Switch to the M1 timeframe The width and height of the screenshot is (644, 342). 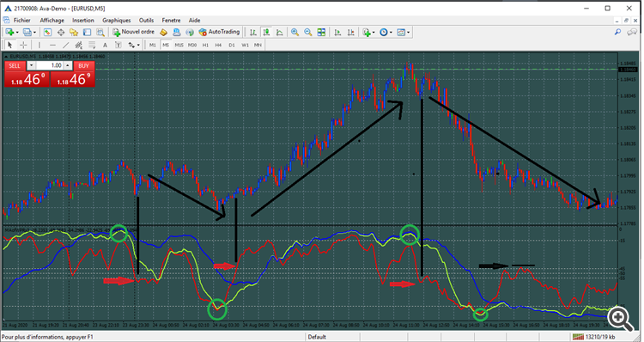[153, 45]
